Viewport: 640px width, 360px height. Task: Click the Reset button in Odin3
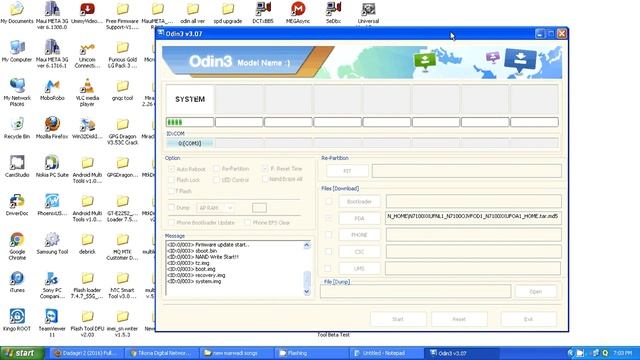(x=459, y=319)
